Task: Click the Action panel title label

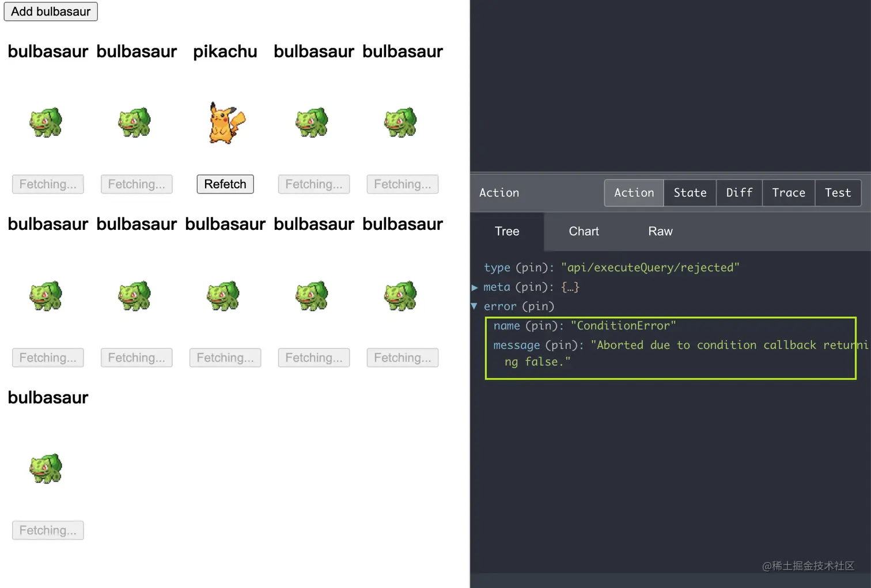Action: pyautogui.click(x=499, y=193)
